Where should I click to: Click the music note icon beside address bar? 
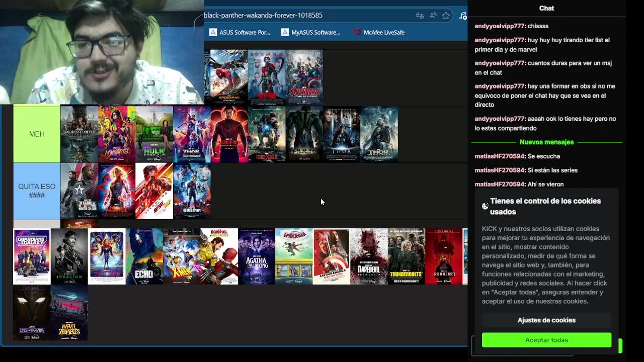tap(463, 16)
